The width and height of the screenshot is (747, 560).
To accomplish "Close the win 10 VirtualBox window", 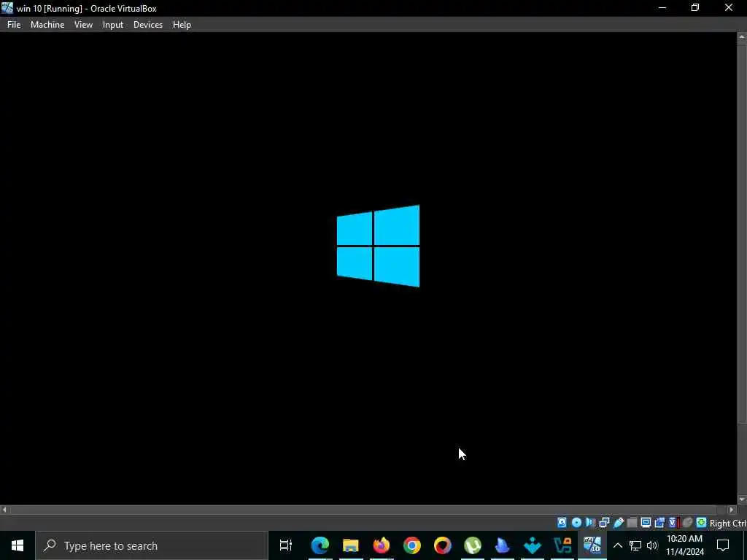I will [729, 8].
